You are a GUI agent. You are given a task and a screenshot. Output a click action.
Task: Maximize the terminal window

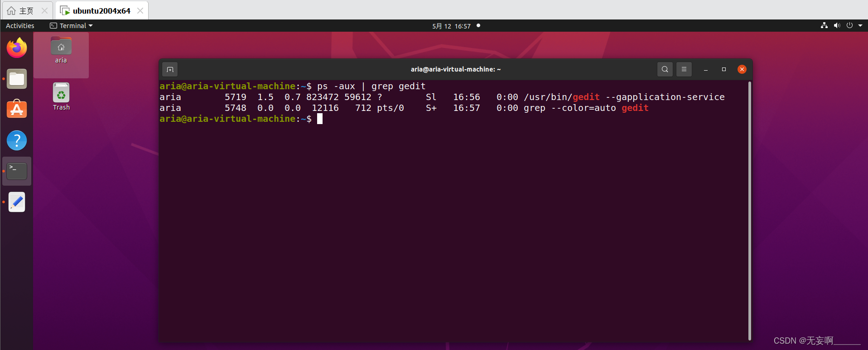pos(724,69)
